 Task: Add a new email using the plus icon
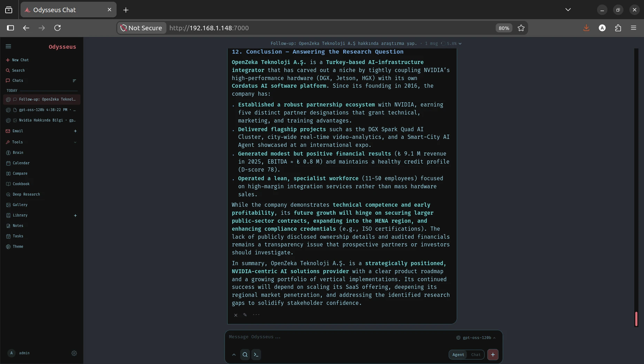tap(75, 131)
